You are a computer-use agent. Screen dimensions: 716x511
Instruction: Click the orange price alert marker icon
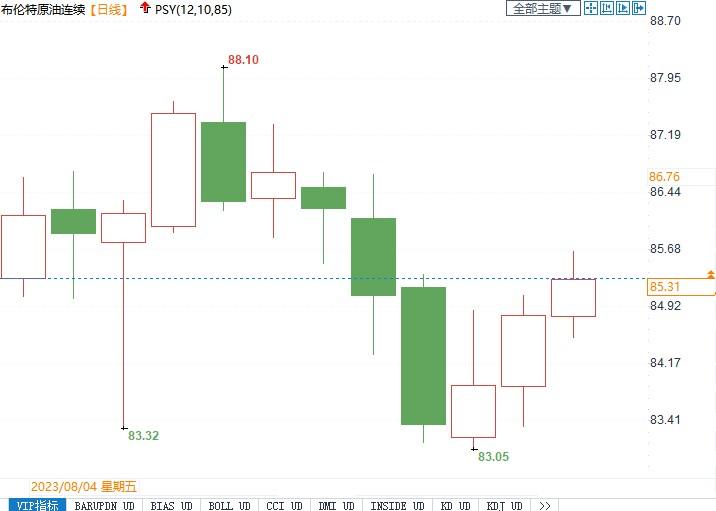[x=710, y=274]
